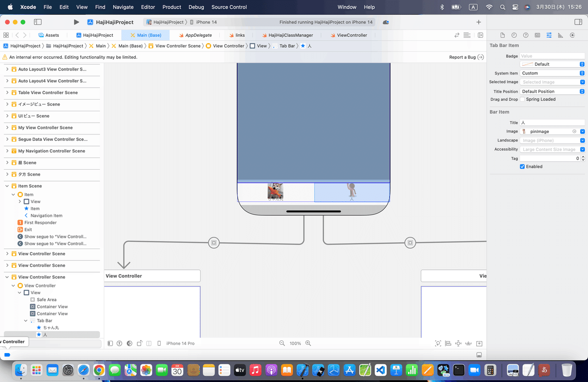Open the Align constraints menu
This screenshot has width=588, height=382.
(x=448, y=343)
